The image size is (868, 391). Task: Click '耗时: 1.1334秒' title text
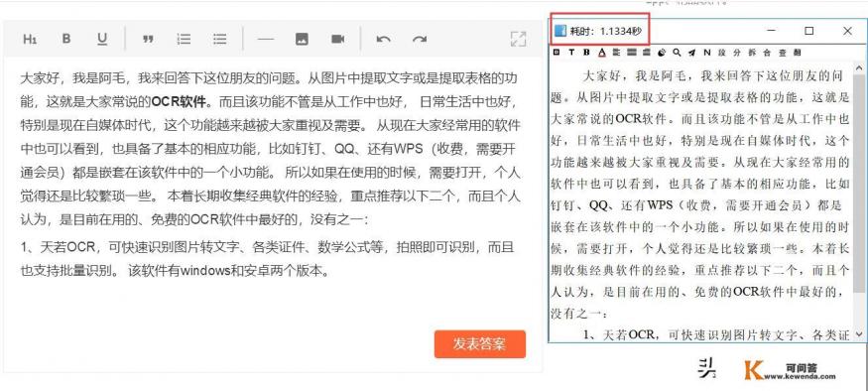point(605,31)
